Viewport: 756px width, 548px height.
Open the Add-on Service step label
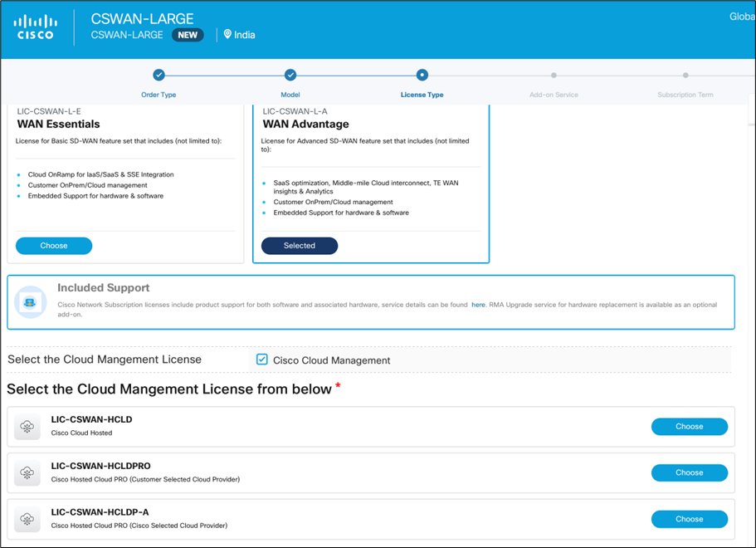554,95
